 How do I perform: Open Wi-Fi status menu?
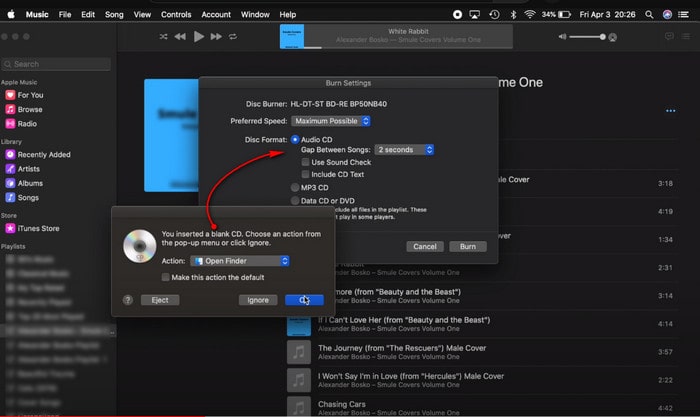tap(529, 14)
